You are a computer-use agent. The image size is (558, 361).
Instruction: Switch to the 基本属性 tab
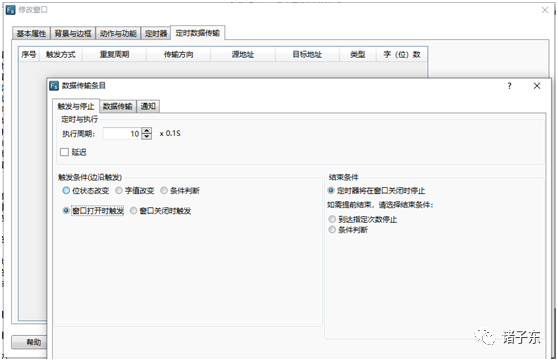coord(31,33)
